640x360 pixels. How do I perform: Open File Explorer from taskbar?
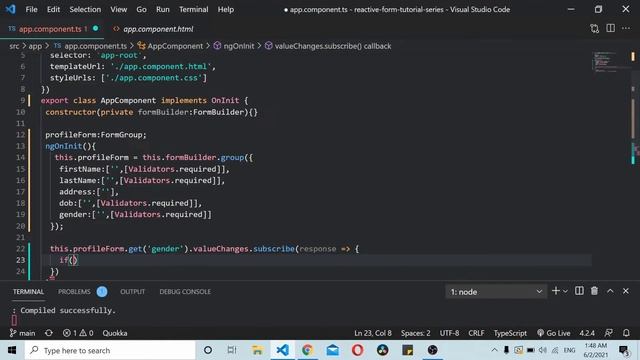[x=257, y=350]
